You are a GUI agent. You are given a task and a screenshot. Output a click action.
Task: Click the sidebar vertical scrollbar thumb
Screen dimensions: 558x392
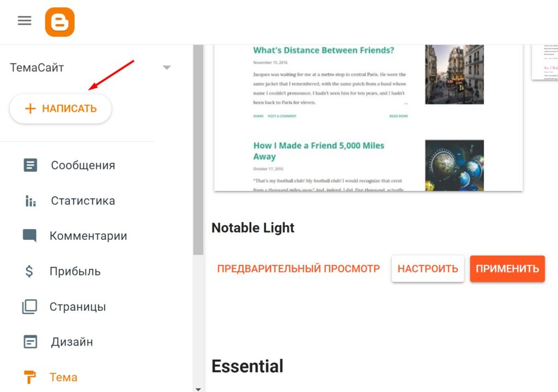pyautogui.click(x=198, y=149)
